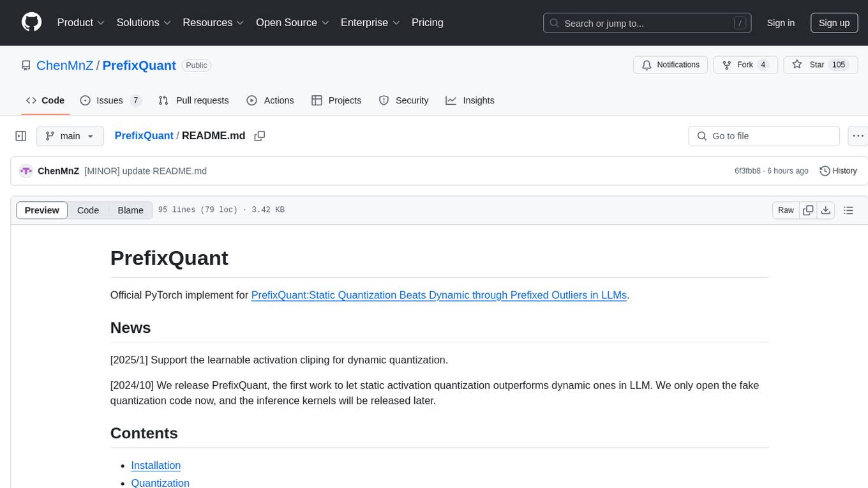This screenshot has height=488, width=868.
Task: Open the README outline list
Action: click(x=848, y=210)
